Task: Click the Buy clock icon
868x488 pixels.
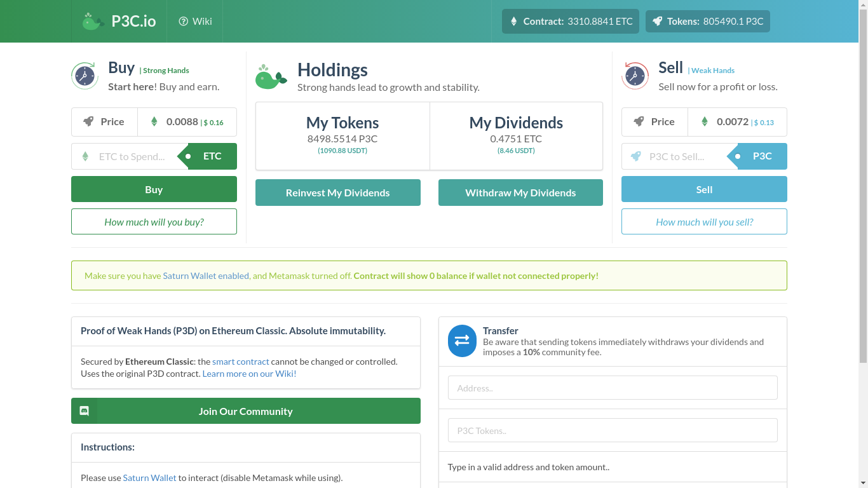Action: pyautogui.click(x=85, y=76)
